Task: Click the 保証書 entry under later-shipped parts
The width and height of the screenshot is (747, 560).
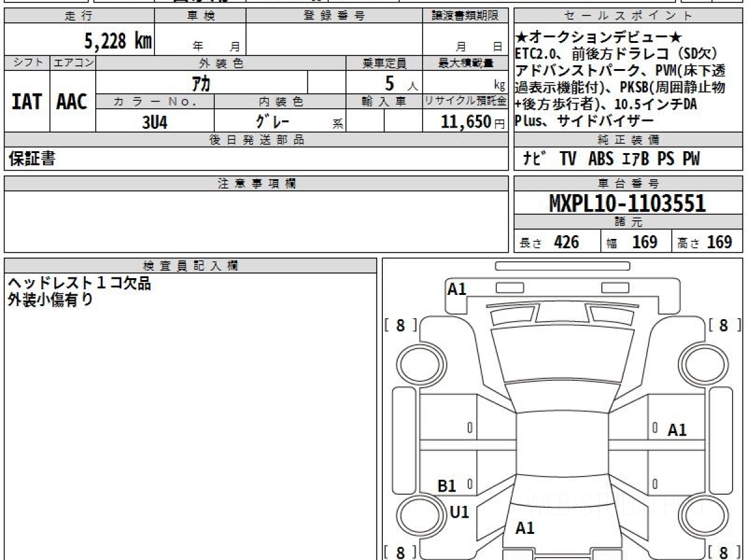Action: (32, 159)
